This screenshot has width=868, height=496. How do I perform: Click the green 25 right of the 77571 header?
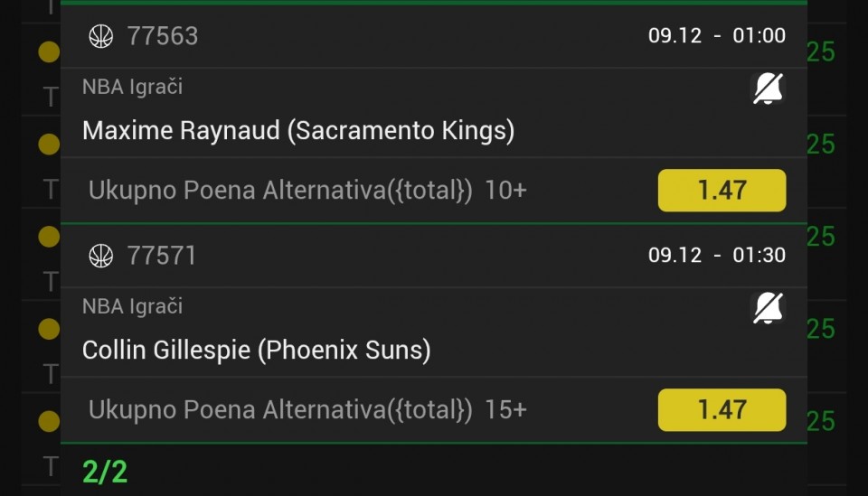tap(821, 237)
